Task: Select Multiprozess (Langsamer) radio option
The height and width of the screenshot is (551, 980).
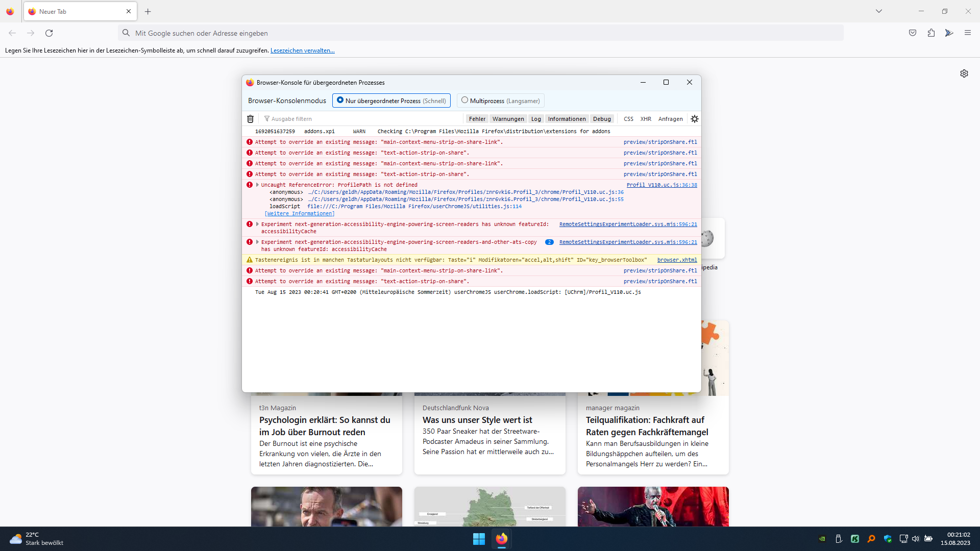Action: 464,101
